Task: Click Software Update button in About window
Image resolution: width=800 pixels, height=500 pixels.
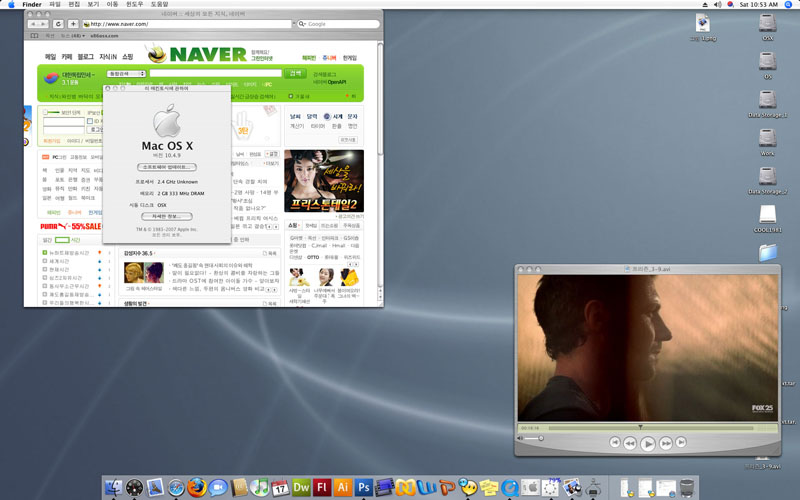Action: [x=167, y=167]
